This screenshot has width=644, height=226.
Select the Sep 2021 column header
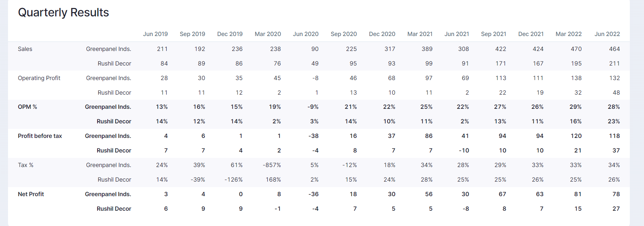[x=494, y=34]
